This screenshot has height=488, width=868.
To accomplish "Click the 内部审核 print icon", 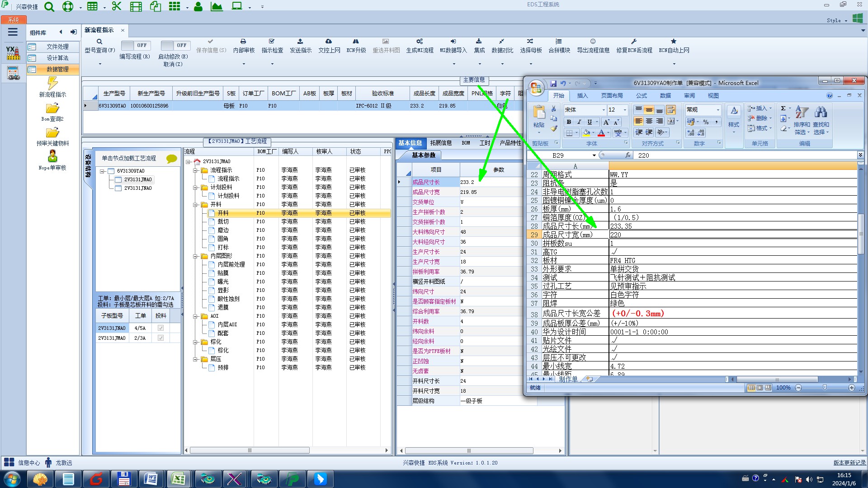I will (x=243, y=42).
